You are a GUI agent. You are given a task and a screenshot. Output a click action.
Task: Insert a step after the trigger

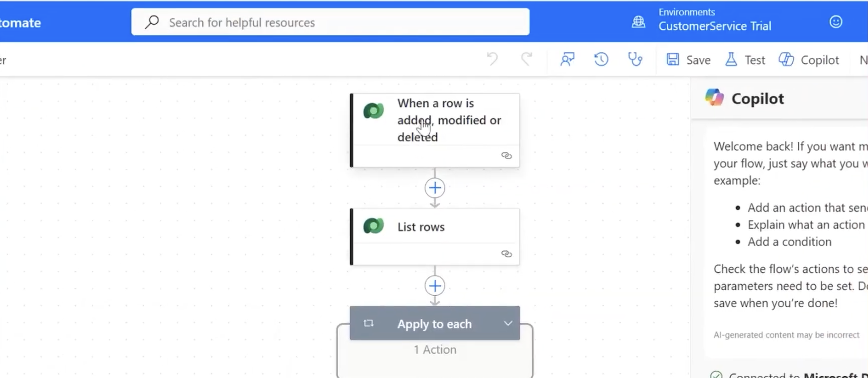(435, 188)
